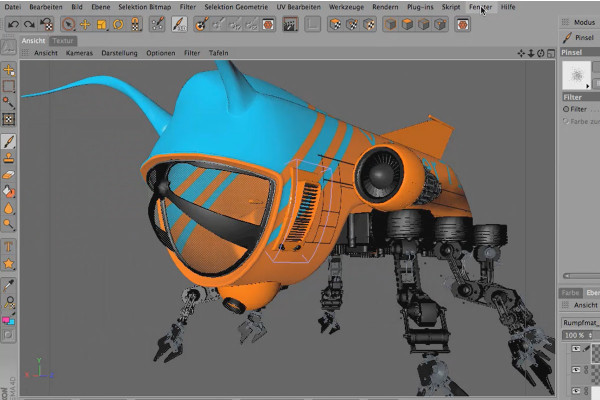This screenshot has height=400, width=600.
Task: Open the Darstellung viewport menu
Action: click(x=119, y=53)
